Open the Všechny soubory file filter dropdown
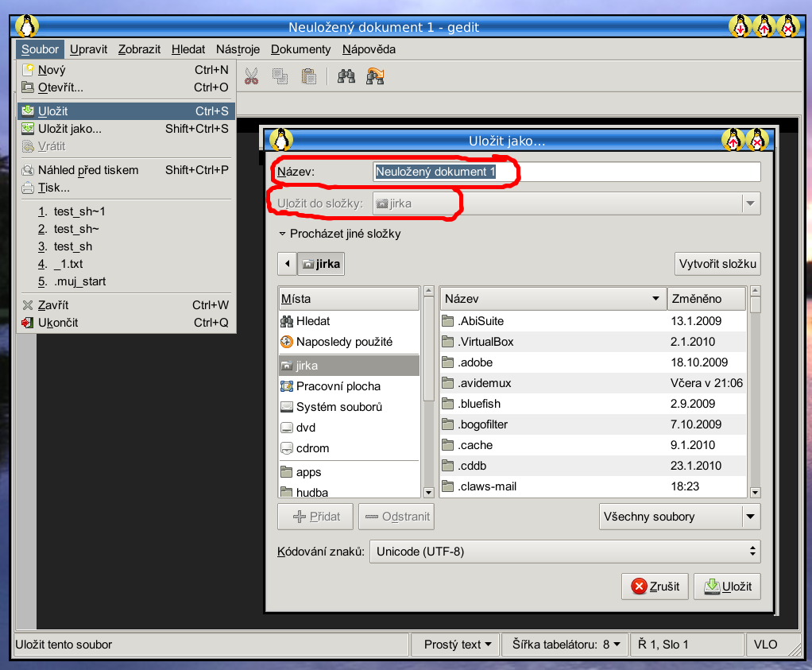 tap(679, 517)
